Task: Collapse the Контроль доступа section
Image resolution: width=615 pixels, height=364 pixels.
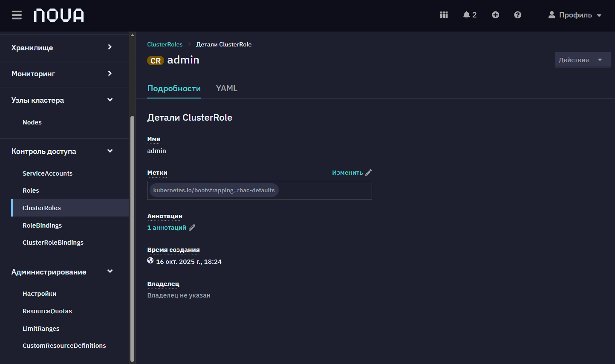Action: [x=64, y=151]
